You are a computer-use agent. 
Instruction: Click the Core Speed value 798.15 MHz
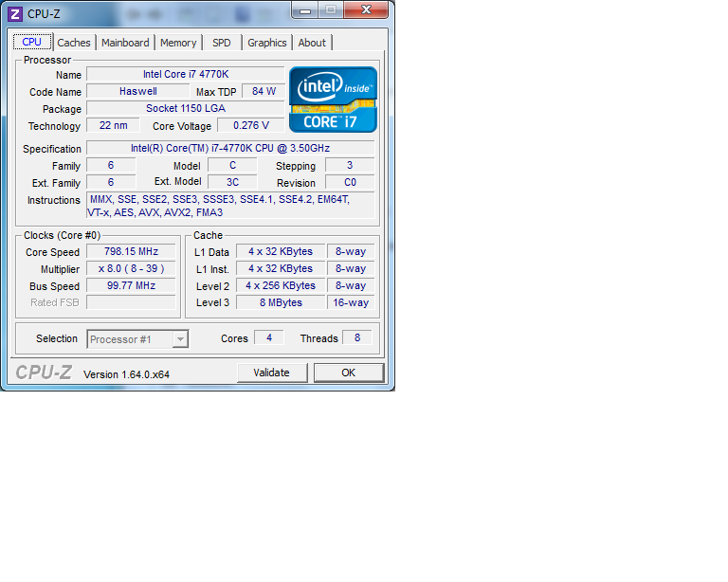tap(132, 251)
